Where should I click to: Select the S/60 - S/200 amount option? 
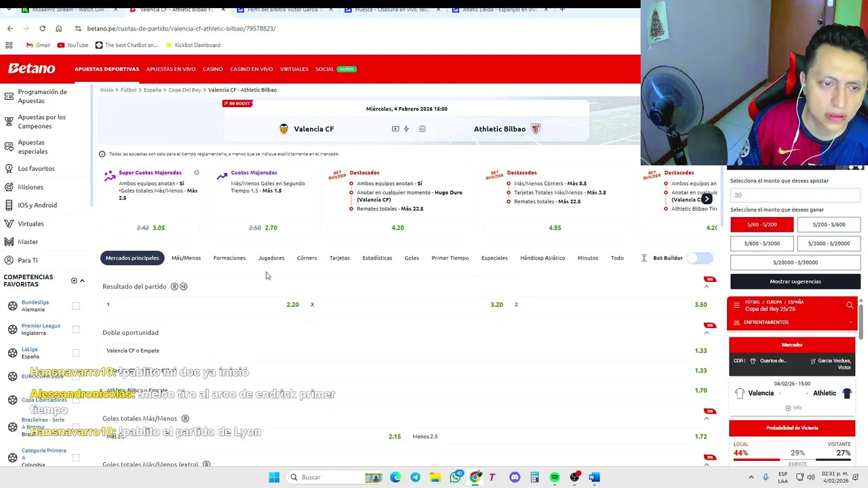(x=762, y=224)
